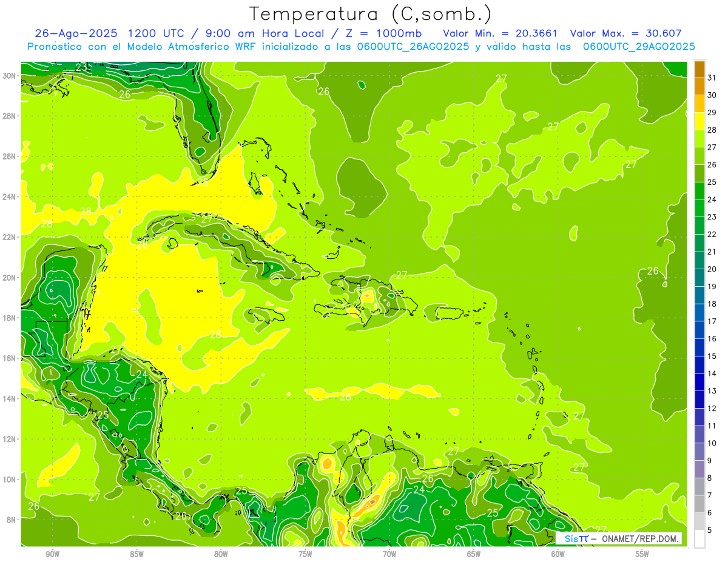The width and height of the screenshot is (728, 562).
Task: Pick the orange swatch between 30 and 31
Action: coord(699,87)
